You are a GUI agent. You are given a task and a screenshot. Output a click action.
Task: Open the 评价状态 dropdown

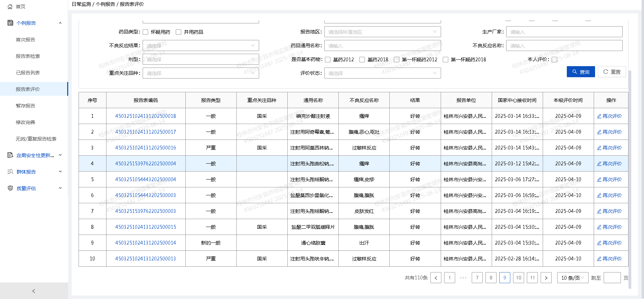pyautogui.click(x=382, y=73)
